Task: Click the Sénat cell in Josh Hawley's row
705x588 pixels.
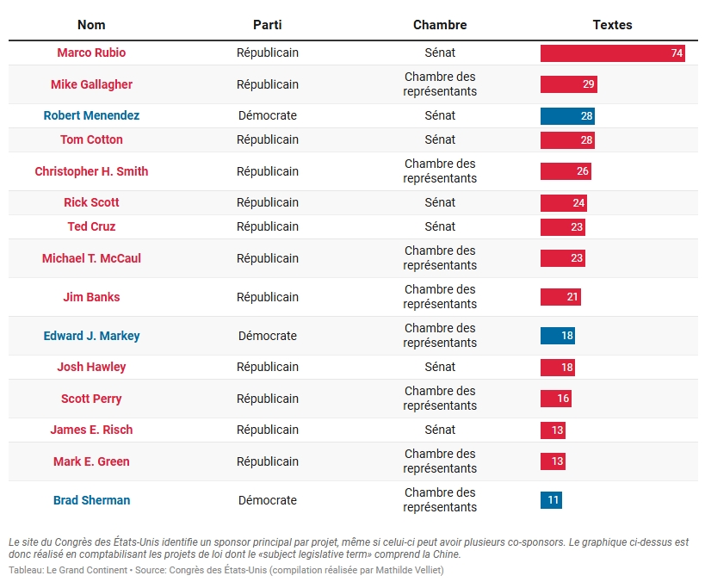Action: (x=440, y=367)
